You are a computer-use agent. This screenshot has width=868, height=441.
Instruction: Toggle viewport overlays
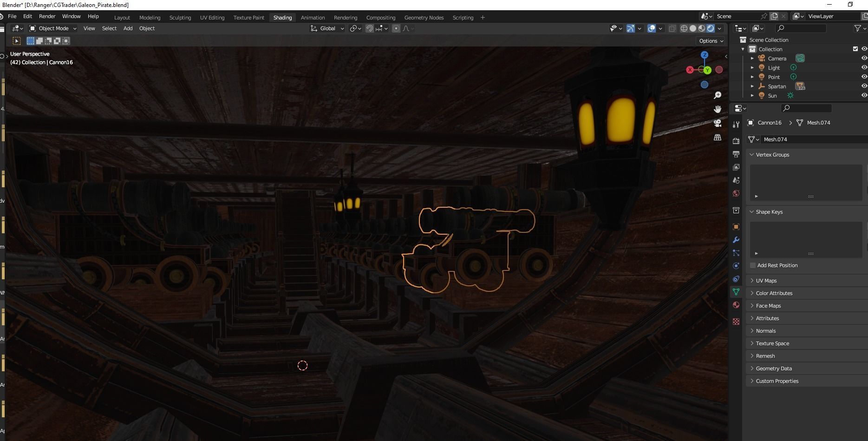[652, 28]
